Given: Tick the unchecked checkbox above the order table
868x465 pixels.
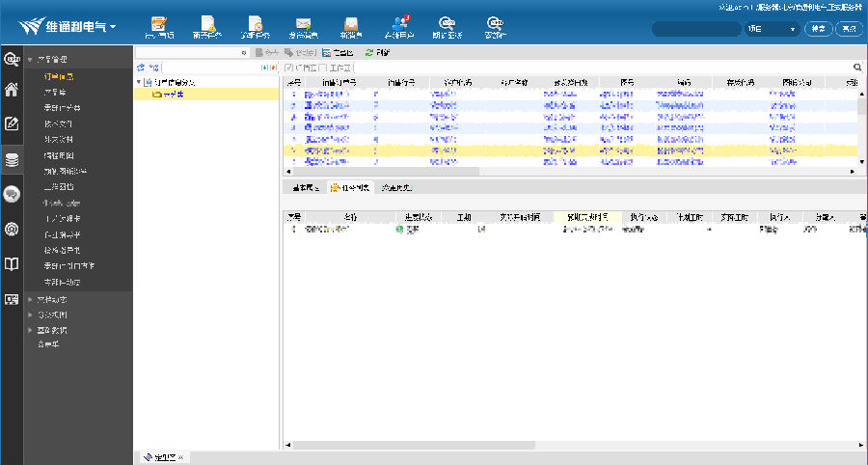Looking at the screenshot, I should click(321, 68).
